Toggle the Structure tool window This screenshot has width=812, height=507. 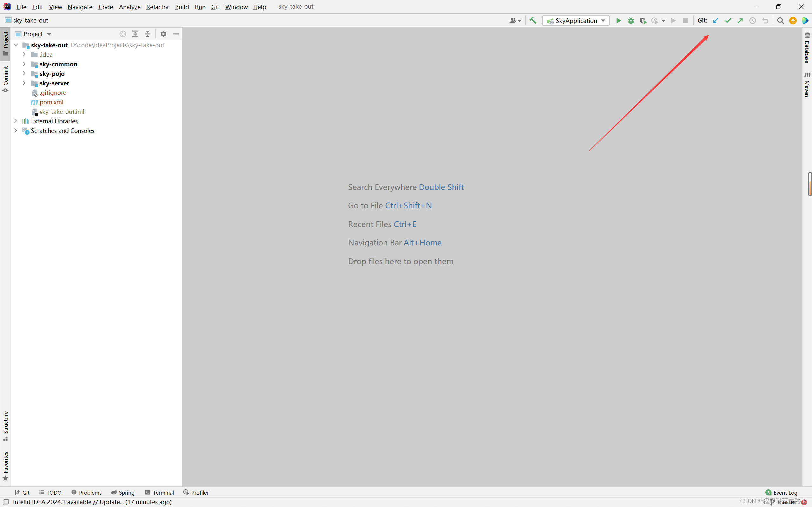click(x=5, y=426)
